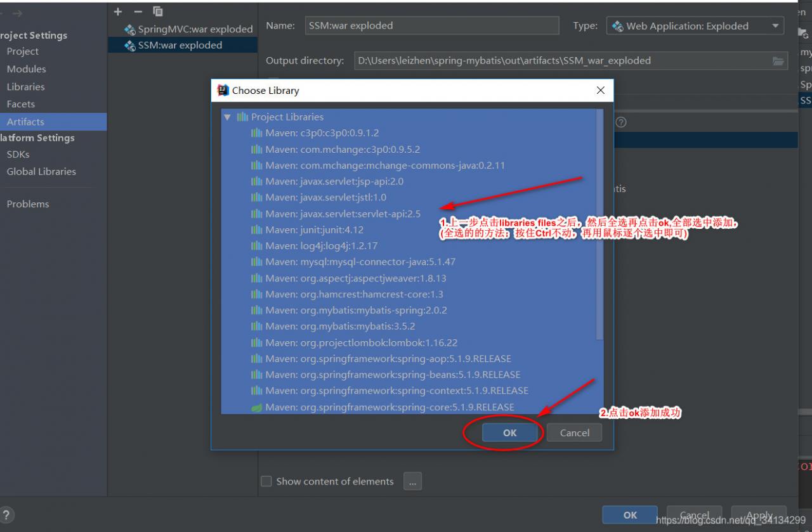This screenshot has height=532, width=812.
Task: Select Maven: org.aspectj:aspectjweaver:1.8.13
Action: [x=409, y=278]
